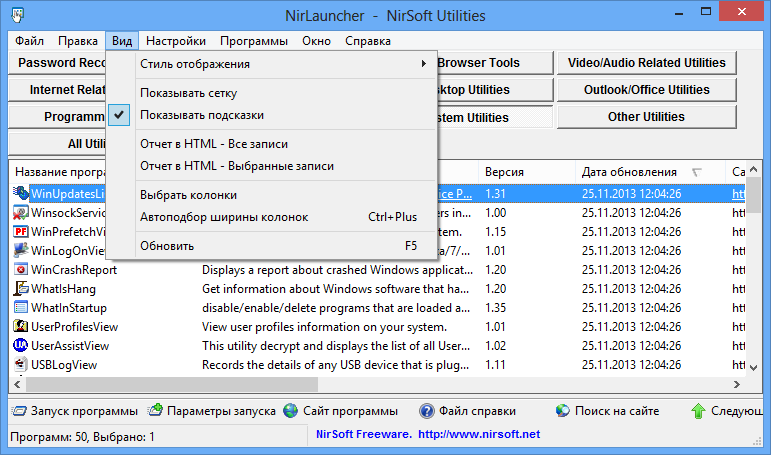Choose Отчет в HTML - Все записи
The width and height of the screenshot is (771, 455).
(271, 144)
